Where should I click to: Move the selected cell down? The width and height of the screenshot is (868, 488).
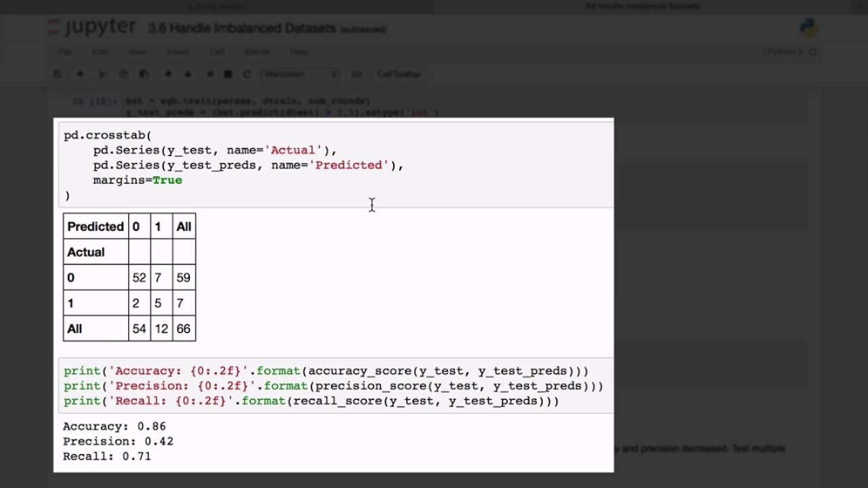click(x=188, y=74)
